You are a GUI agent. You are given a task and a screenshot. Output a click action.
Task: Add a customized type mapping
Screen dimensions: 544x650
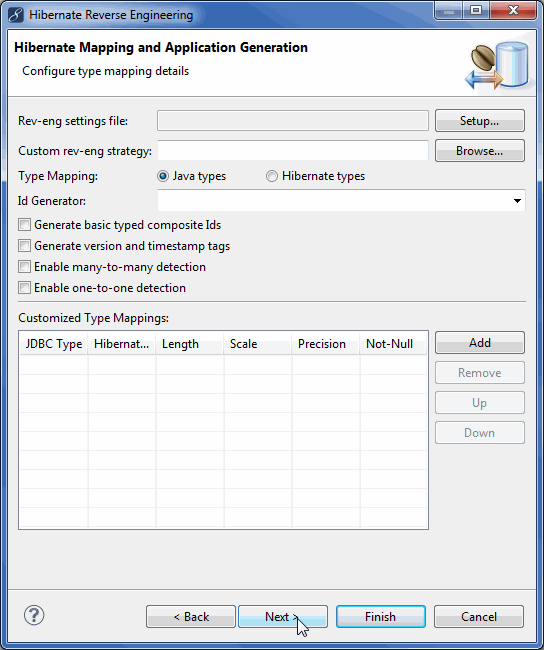tap(480, 342)
